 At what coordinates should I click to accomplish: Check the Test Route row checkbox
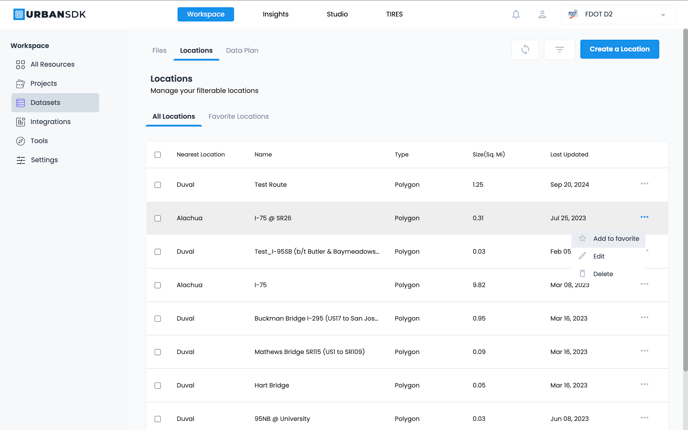click(157, 185)
